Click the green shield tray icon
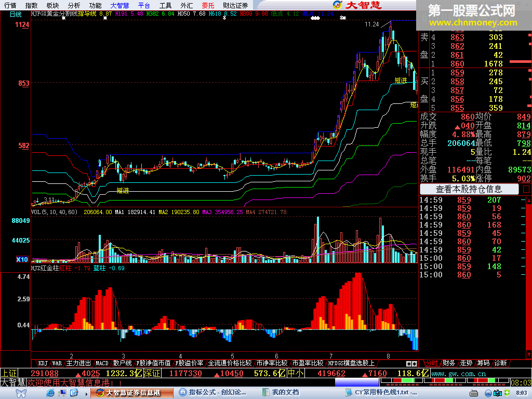 pyautogui.click(x=507, y=393)
